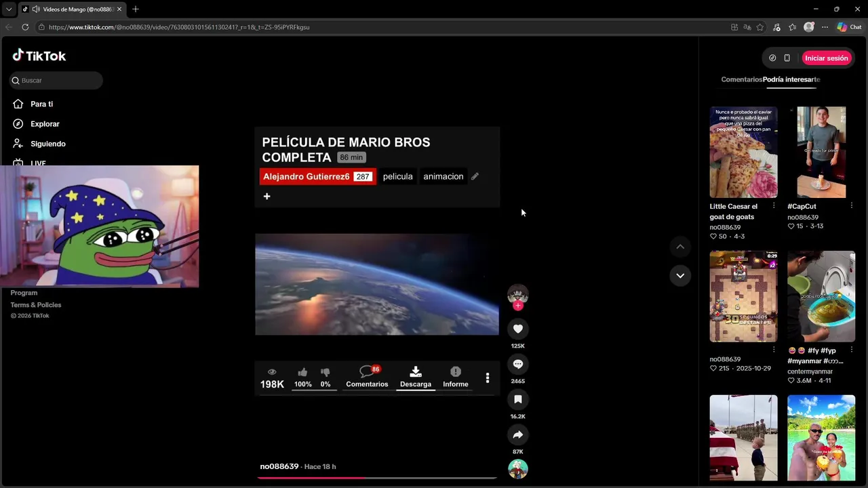Click the thumbs down 0% icon
The image size is (868, 488).
(x=325, y=372)
